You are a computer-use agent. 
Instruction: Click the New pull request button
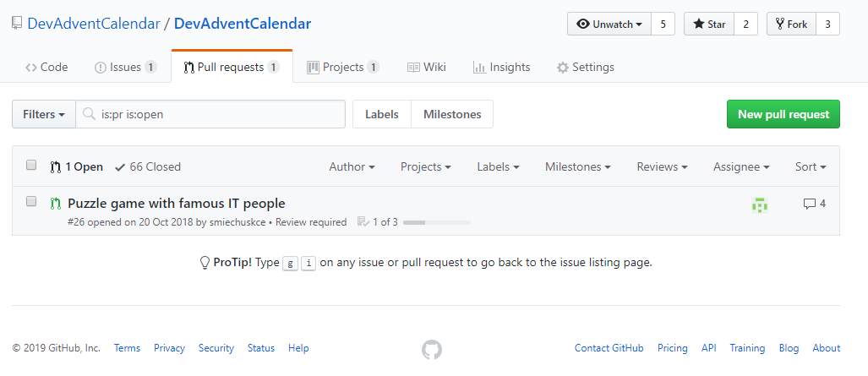[783, 114]
